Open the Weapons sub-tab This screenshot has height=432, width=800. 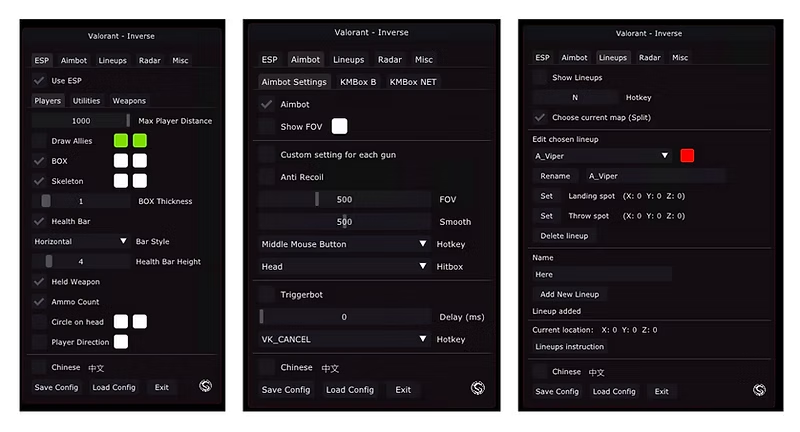[129, 101]
